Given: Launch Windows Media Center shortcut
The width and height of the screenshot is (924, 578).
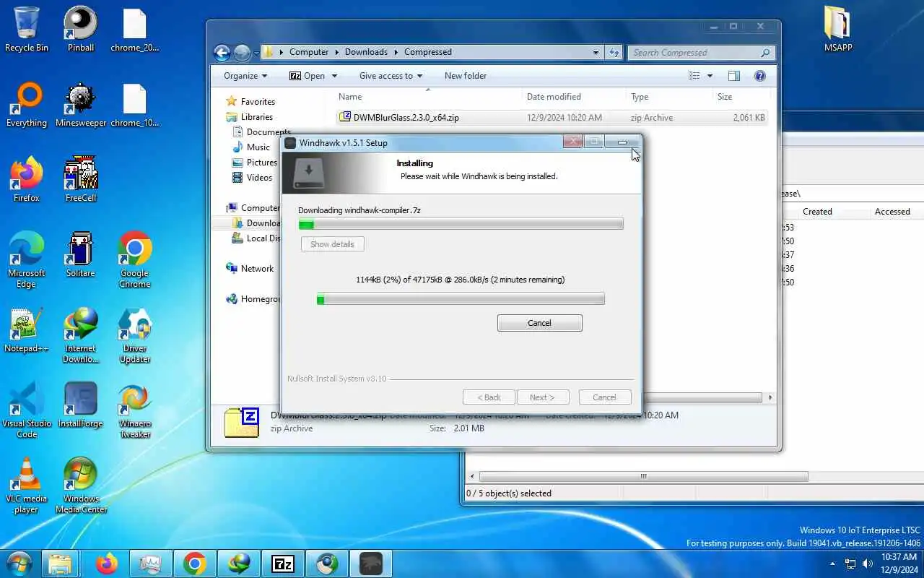Looking at the screenshot, I should [x=81, y=485].
